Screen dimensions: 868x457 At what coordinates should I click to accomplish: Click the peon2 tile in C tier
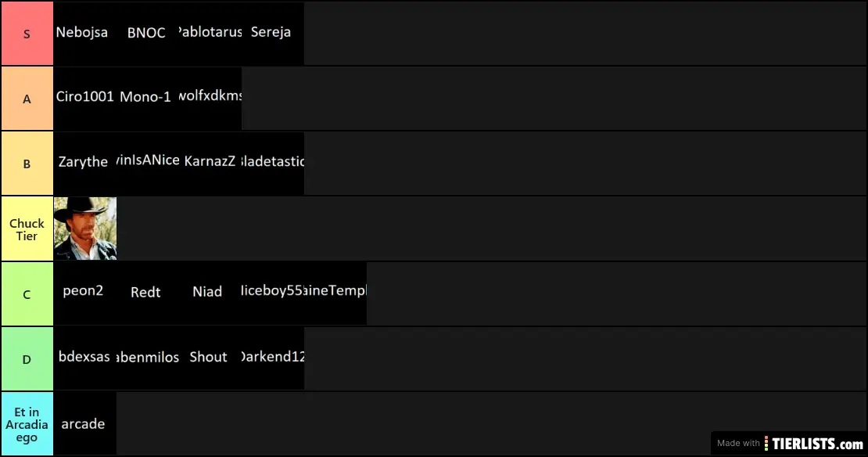pyautogui.click(x=84, y=293)
